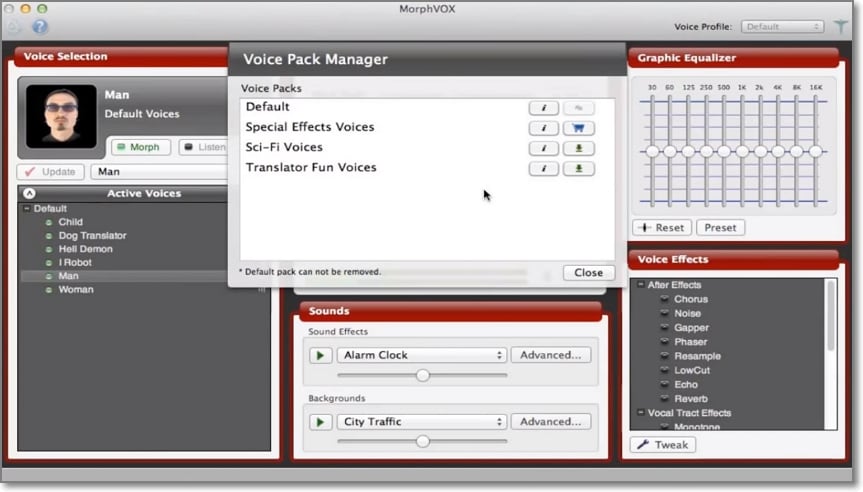
Task: Select the Translator Fun Voices row
Action: click(427, 168)
